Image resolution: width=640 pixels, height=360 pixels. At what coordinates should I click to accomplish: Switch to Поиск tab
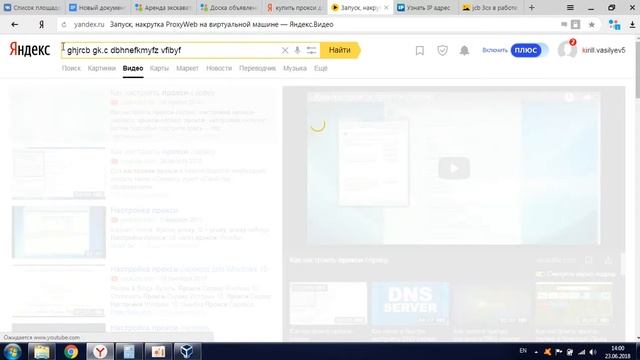(x=71, y=68)
